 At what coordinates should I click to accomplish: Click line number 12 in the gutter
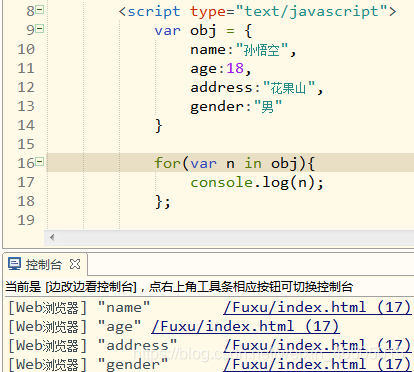[26, 87]
